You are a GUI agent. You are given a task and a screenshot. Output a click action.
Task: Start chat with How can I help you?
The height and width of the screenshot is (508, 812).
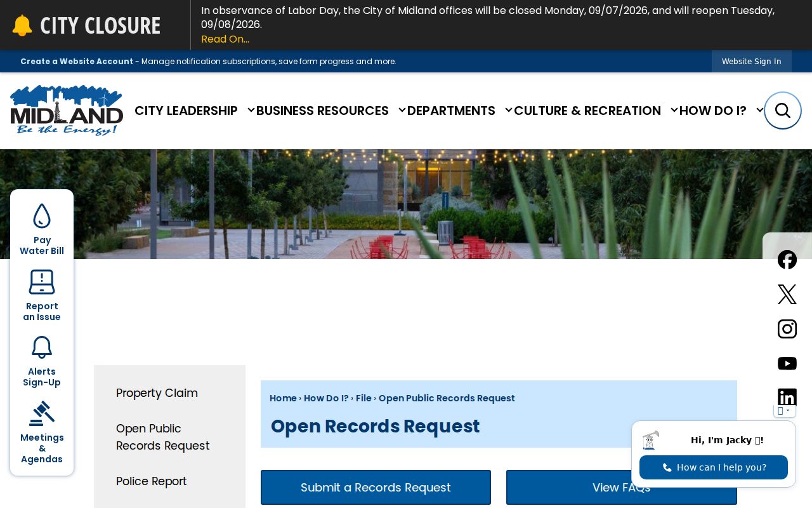(x=714, y=467)
